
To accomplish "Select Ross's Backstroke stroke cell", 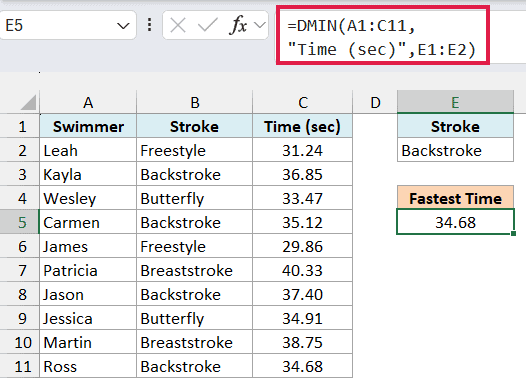I will click(x=195, y=366).
